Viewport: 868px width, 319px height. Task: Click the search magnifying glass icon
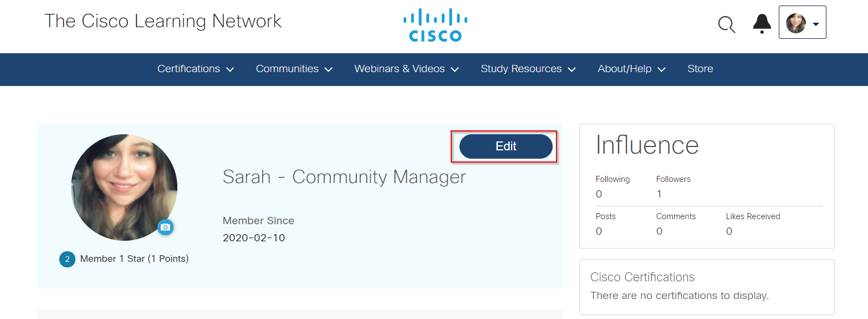click(x=726, y=24)
